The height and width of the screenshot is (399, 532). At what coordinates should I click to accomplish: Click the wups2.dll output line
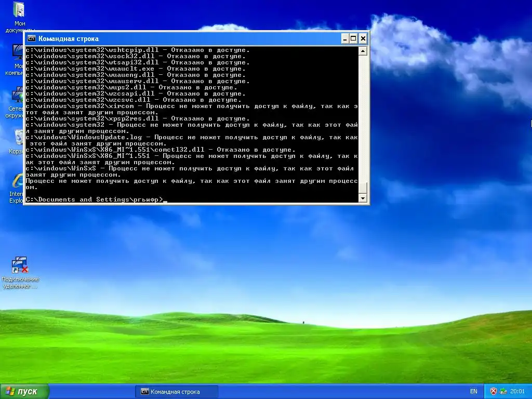[x=131, y=87]
